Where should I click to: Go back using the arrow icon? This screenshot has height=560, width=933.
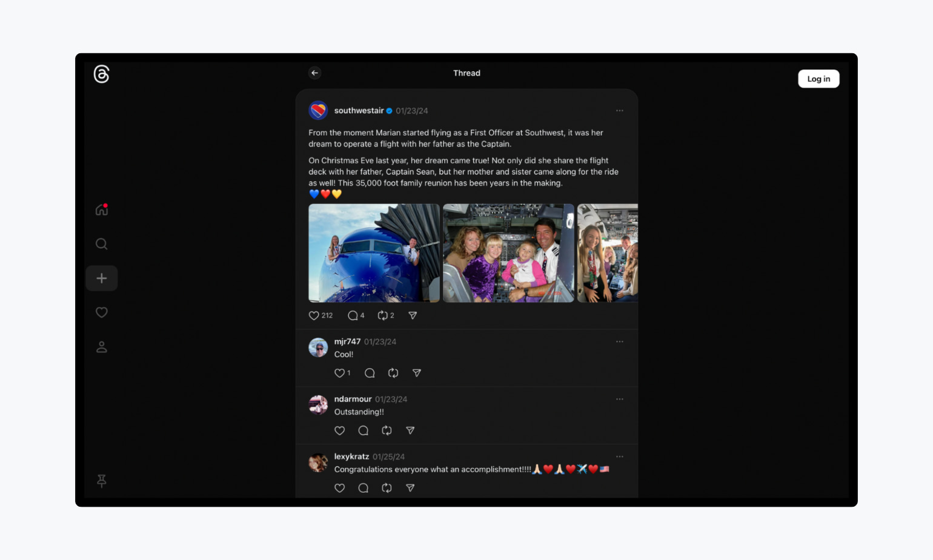click(314, 73)
